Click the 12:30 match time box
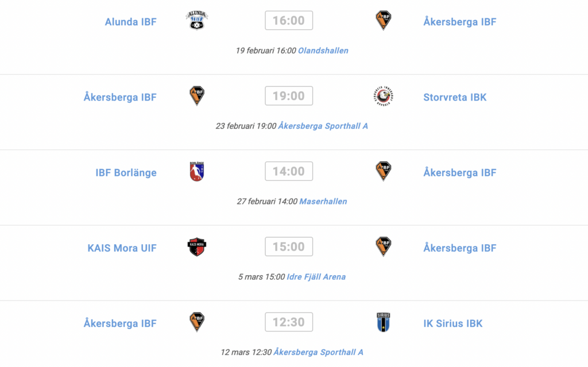588x367 pixels. 289,322
